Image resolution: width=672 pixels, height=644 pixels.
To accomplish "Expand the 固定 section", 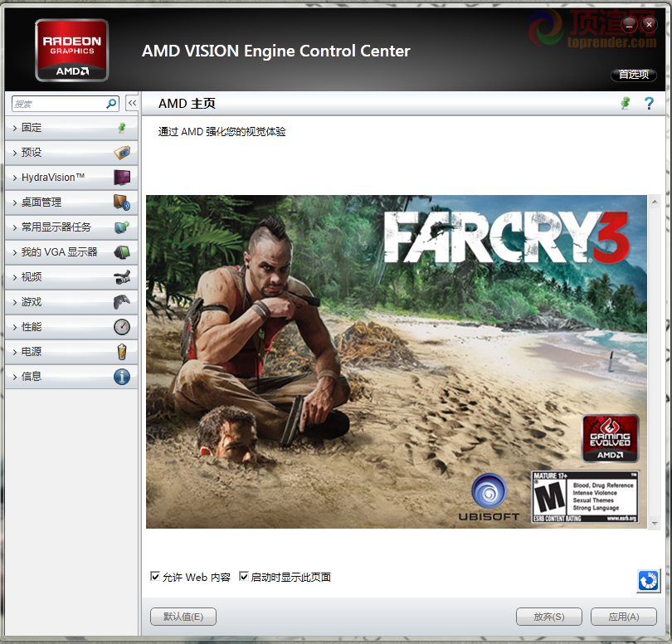I will tap(71, 128).
